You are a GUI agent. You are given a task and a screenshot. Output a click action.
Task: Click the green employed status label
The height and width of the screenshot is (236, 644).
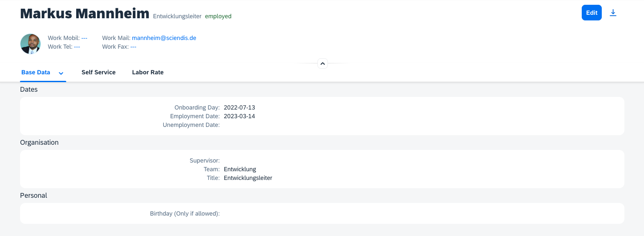click(x=218, y=16)
